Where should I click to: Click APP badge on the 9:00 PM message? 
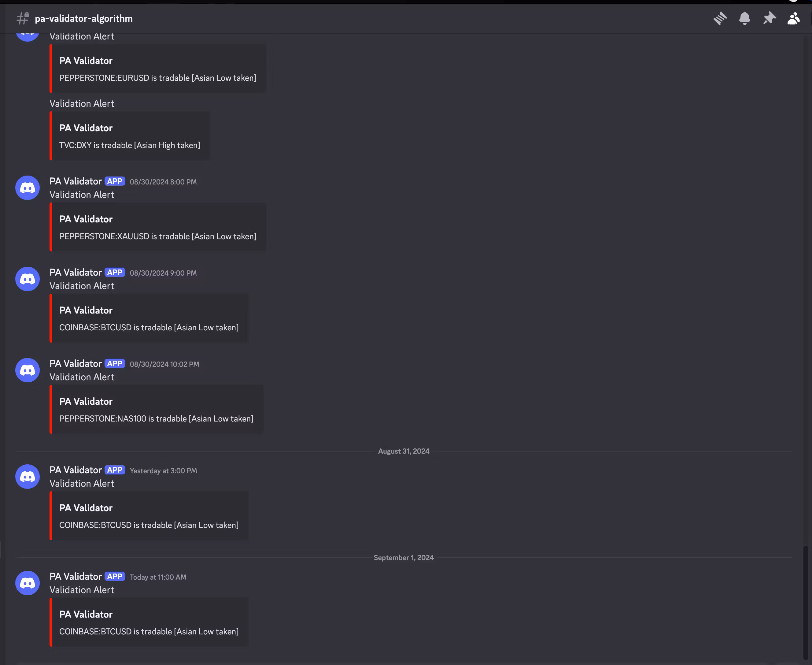tap(114, 272)
